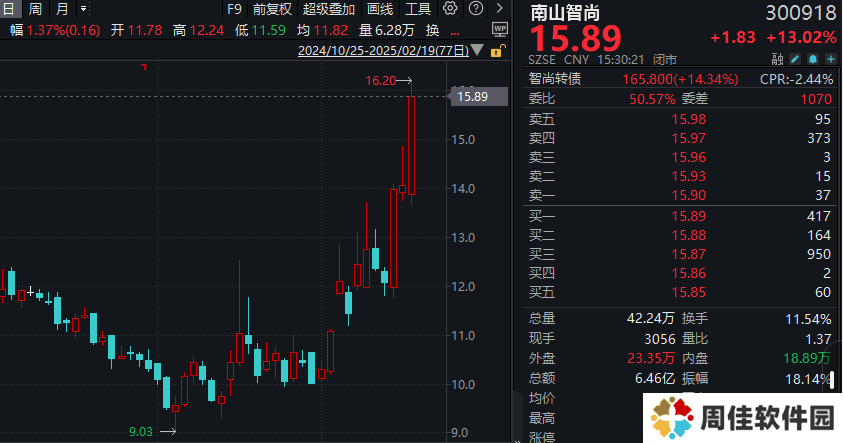The height and width of the screenshot is (443, 843).
Task: Select 买五 bid price 15.85
Action: click(689, 292)
